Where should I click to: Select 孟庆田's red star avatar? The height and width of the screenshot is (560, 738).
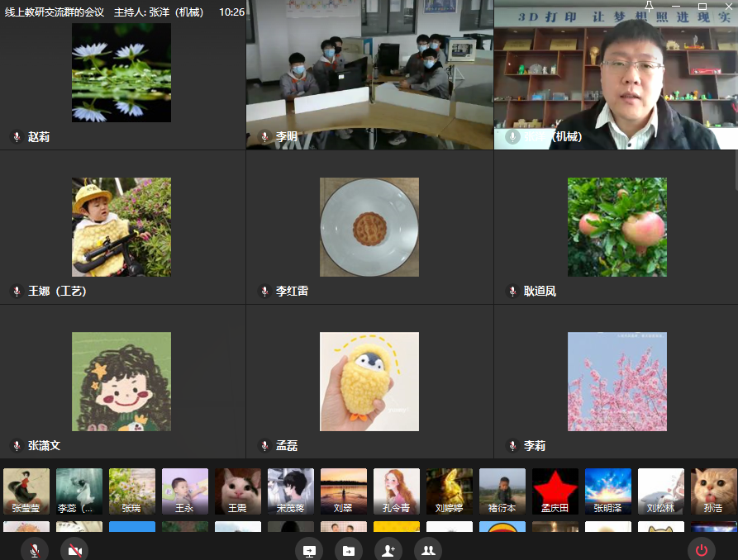point(555,491)
